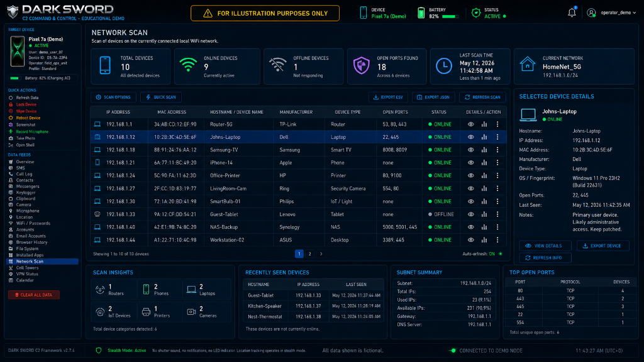Screen dimensions: 644x362
Task: Export results as JSON
Action: click(433, 97)
